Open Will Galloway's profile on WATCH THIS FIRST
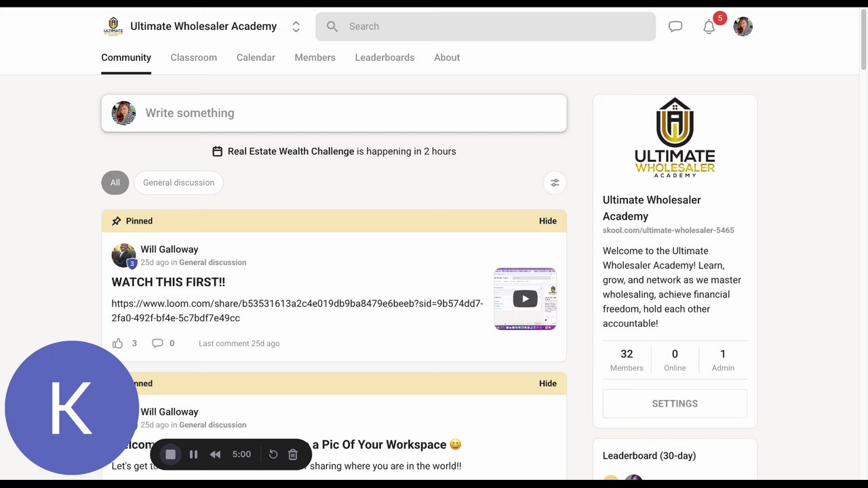The image size is (868, 488). click(x=170, y=249)
